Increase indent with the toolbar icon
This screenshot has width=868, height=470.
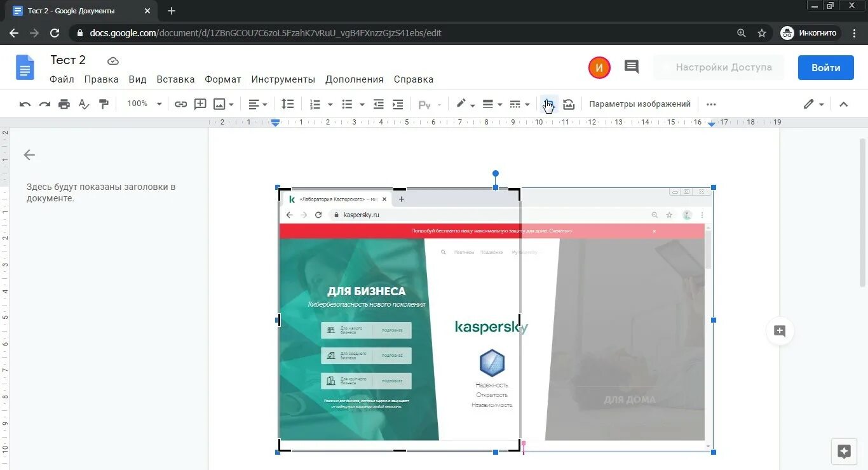pyautogui.click(x=398, y=104)
